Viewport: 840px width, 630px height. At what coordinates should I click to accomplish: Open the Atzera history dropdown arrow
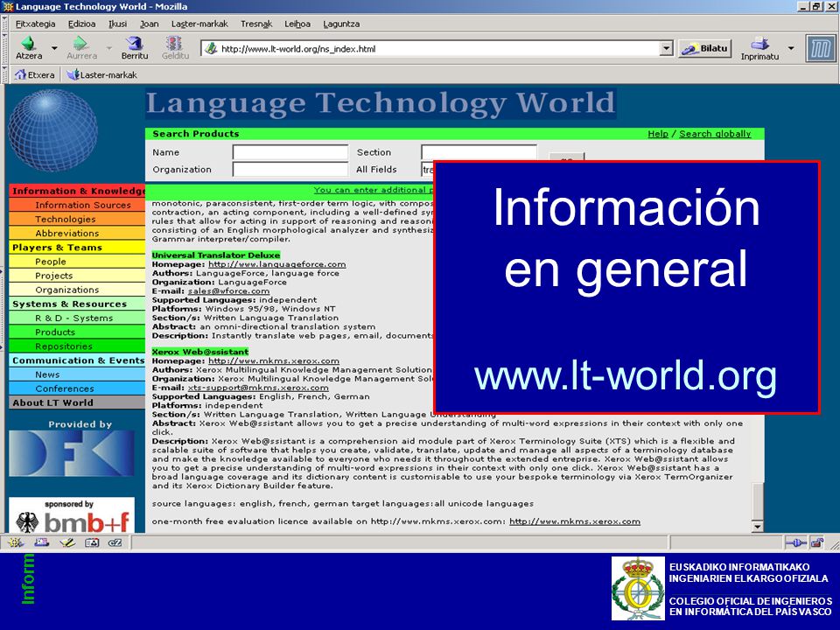point(54,47)
